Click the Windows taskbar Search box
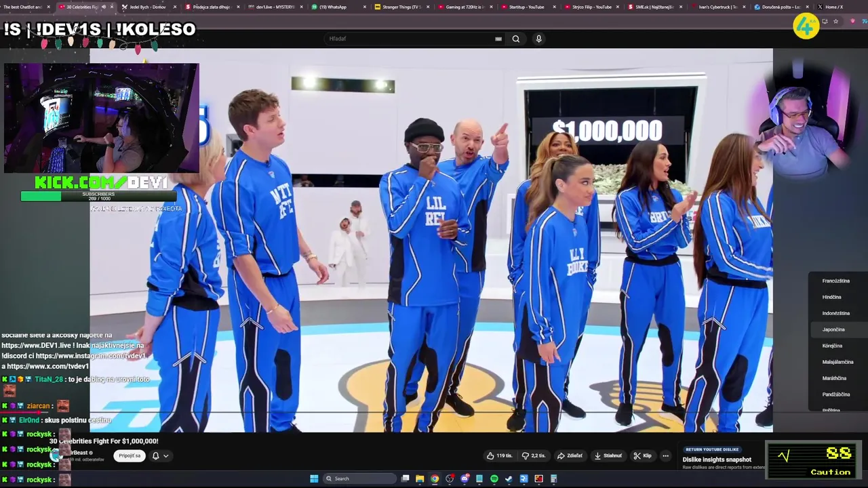Screen dimensions: 868x488 (359, 479)
